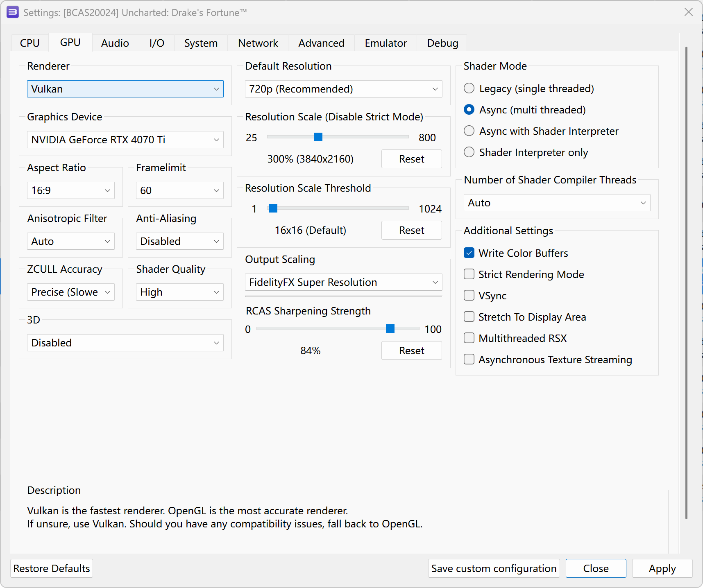Reset RCAS Sharpening Strength

click(x=412, y=351)
